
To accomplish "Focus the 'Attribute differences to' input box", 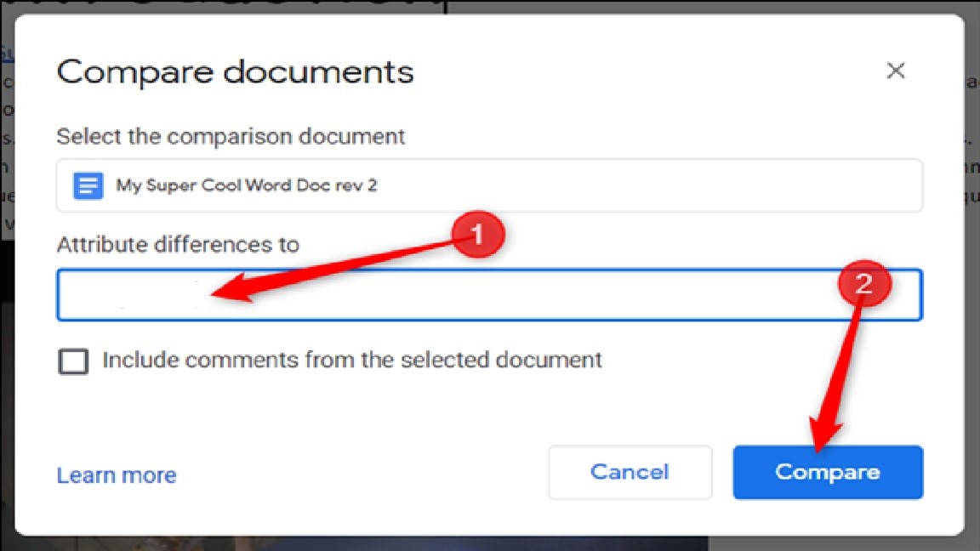I will [x=510, y=295].
